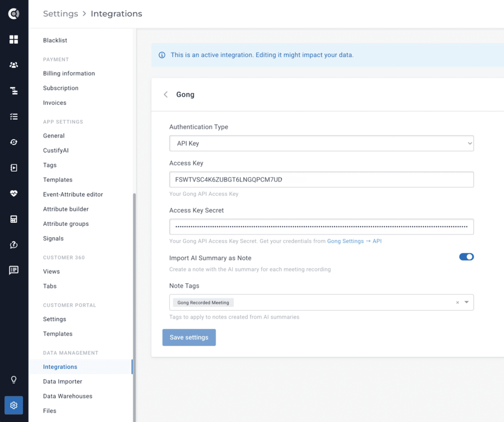504x422 pixels.
Task: Open the playbooks play icon in sidebar
Action: (13, 168)
